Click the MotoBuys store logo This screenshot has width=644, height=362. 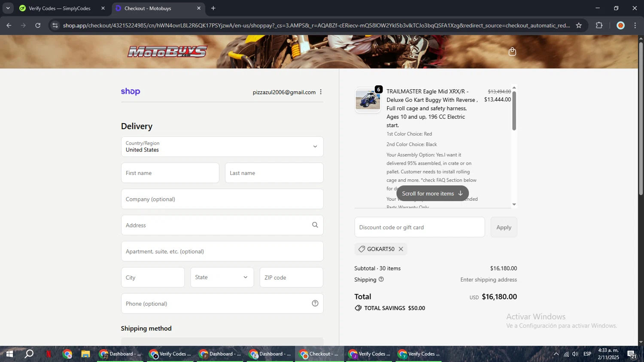pos(167,52)
